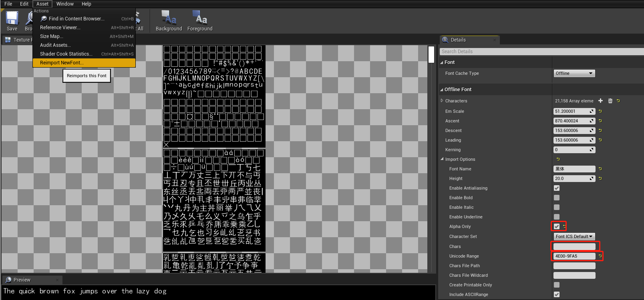Click the empty Chars field

tap(574, 246)
